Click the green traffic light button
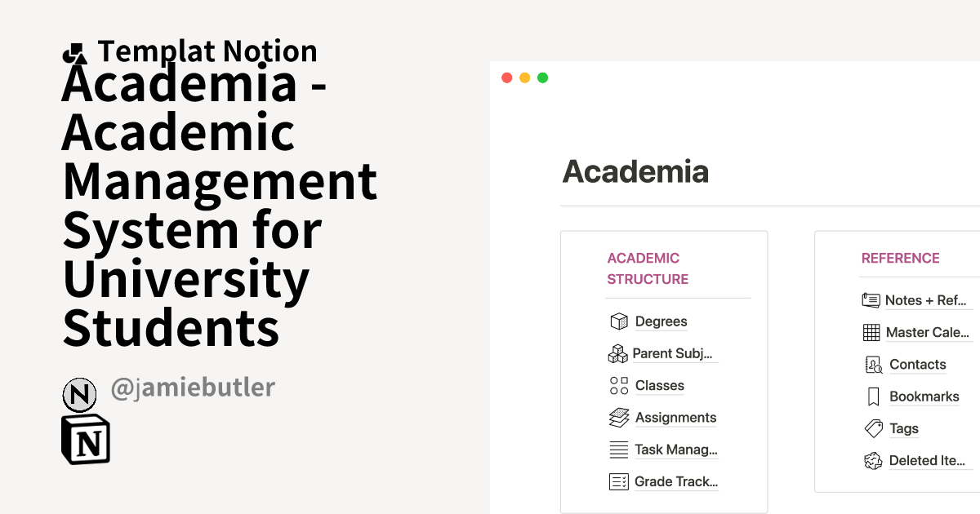980x514 pixels. 541,78
